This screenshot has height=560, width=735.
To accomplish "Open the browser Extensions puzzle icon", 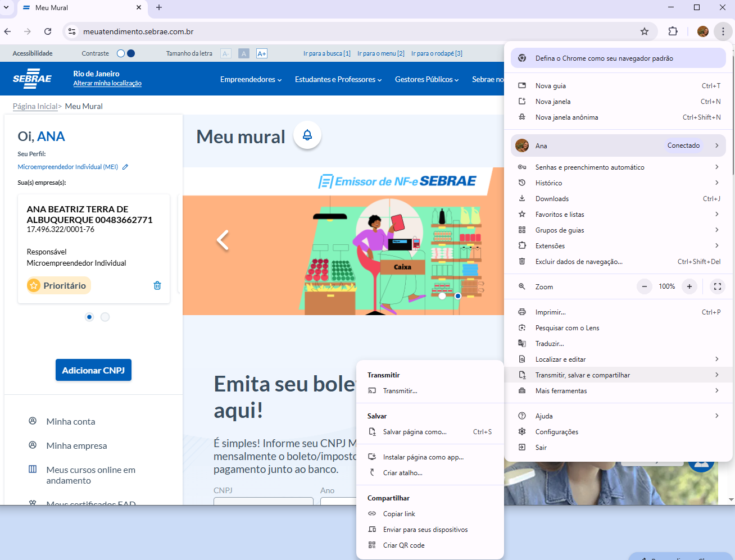I will [673, 31].
